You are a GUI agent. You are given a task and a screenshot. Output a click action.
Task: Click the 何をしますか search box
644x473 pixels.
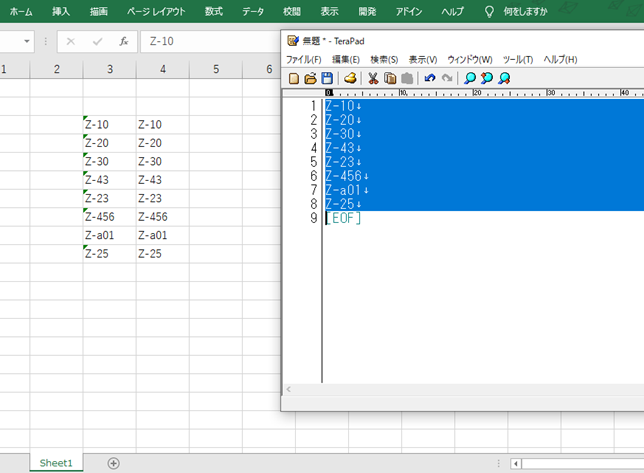525,11
